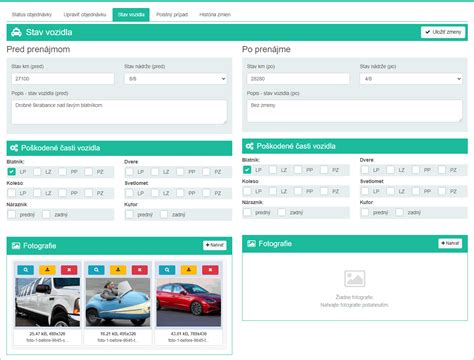Check Nárazník predný before rental

[x=12, y=214]
